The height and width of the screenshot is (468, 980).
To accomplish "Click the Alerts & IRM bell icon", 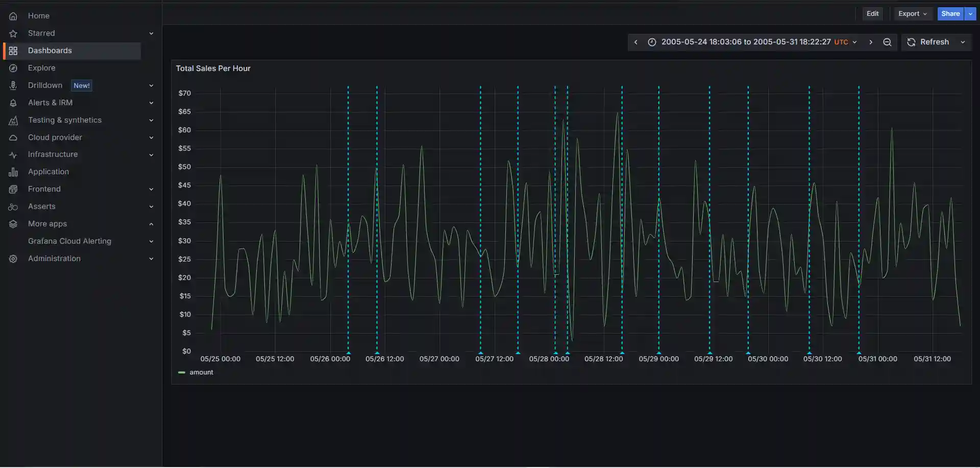I will (13, 103).
